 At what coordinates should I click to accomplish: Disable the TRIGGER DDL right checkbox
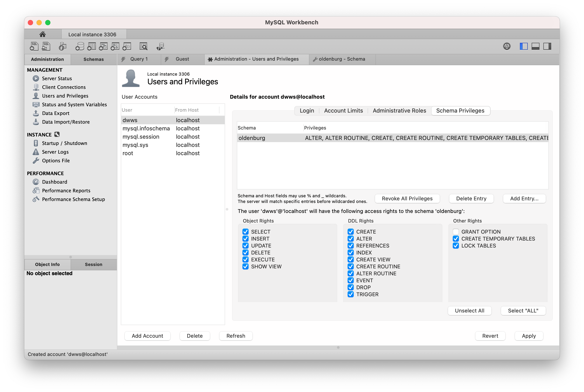click(x=350, y=294)
